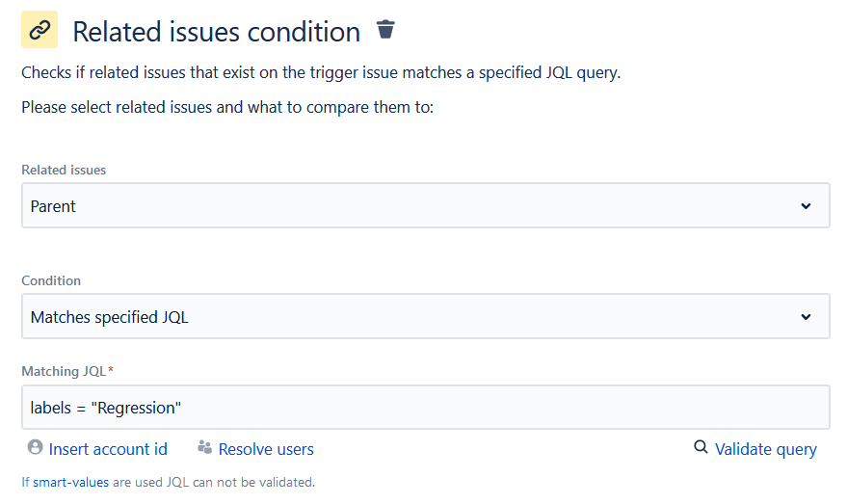Delete the condition with the trash icon

385,30
